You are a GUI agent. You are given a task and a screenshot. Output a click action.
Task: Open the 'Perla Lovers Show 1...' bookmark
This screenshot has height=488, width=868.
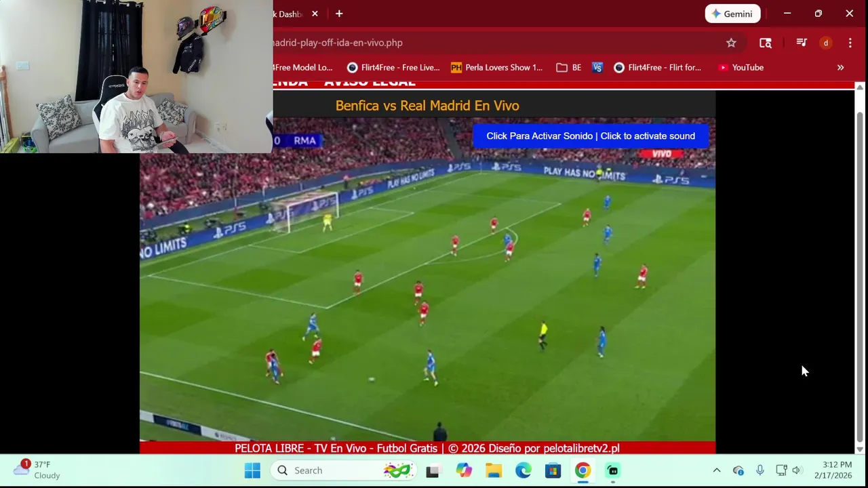click(497, 67)
